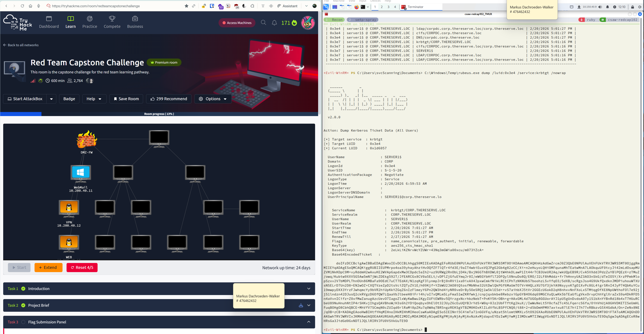Click the streak flame icon
This screenshot has height=334, width=644.
click(x=295, y=23)
